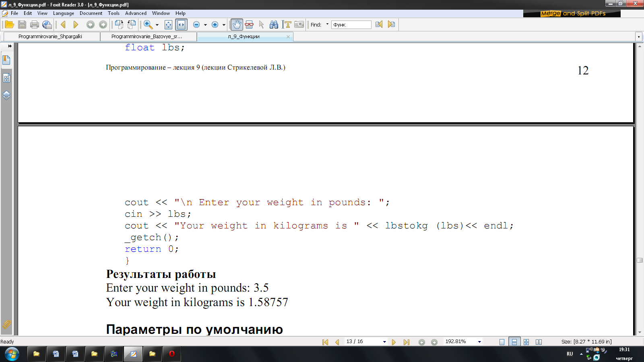Open the Find options dropdown arrow
Viewport: 644px width, 362px height.
click(327, 24)
